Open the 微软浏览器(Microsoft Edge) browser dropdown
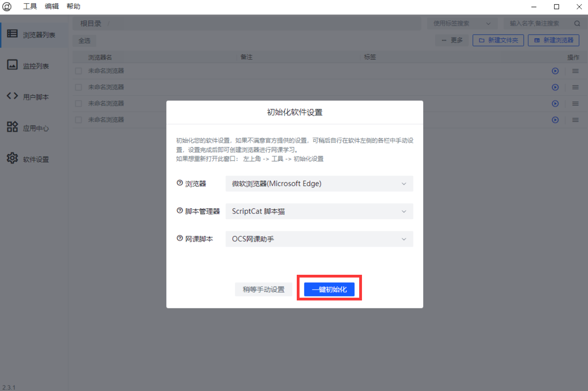The height and width of the screenshot is (391, 588). pyautogui.click(x=319, y=183)
